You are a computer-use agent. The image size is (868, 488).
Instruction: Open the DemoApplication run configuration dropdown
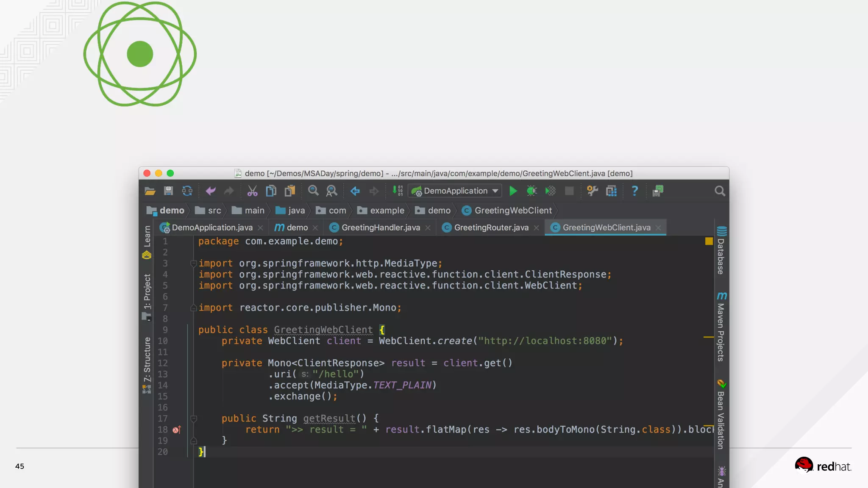tap(455, 191)
